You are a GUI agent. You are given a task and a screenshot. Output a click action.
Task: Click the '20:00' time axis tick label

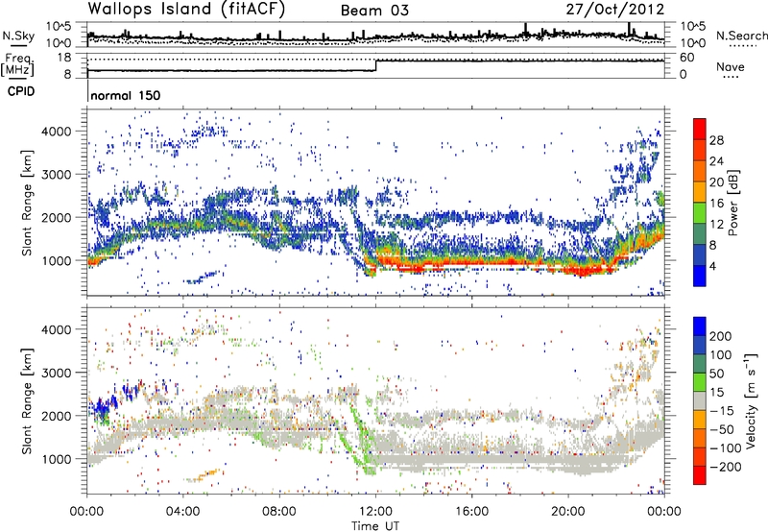coord(568,512)
